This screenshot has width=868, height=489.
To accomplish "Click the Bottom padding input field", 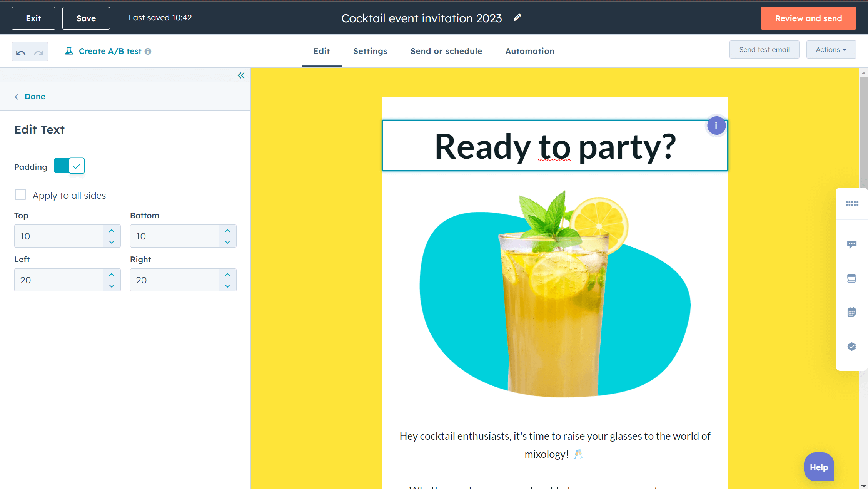I will [175, 236].
